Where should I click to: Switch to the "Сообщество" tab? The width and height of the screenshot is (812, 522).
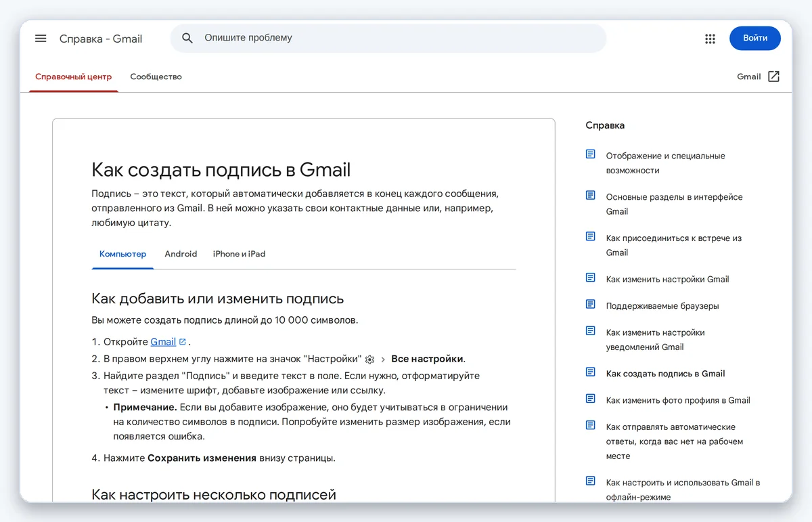point(156,77)
